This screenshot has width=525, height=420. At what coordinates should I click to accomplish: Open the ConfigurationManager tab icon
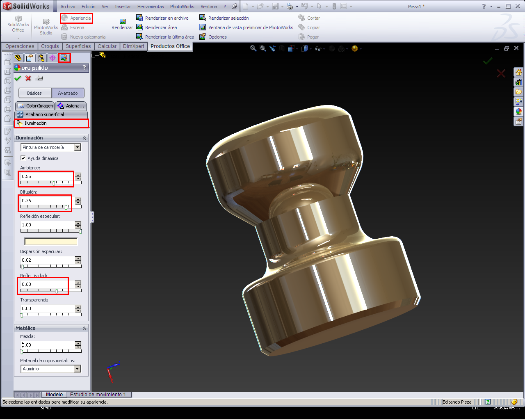pos(41,58)
